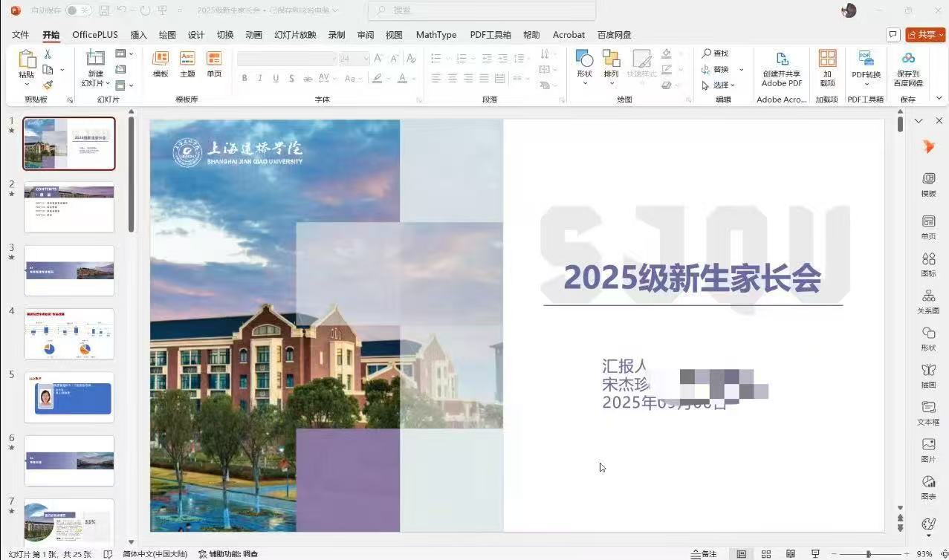Open the 选择 dropdown in editing group
949x560 pixels.
tap(719, 85)
